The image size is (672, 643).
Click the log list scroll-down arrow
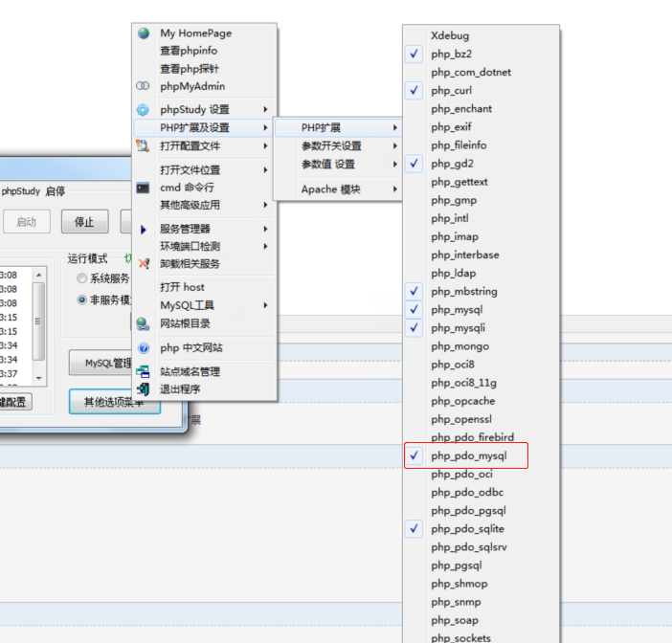[39, 378]
